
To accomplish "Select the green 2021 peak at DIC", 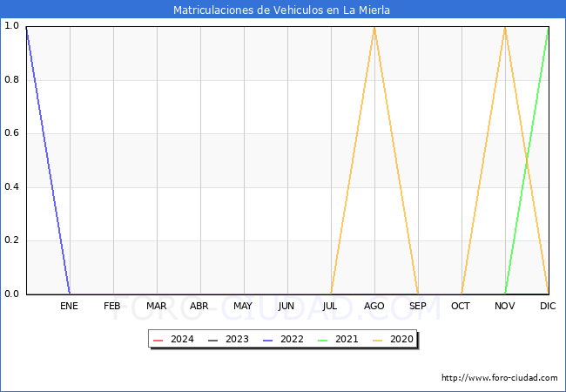I will coord(548,28).
